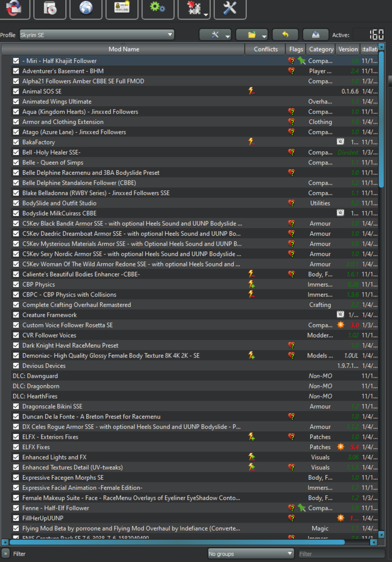
Task: Toggle the Animated Wings Ultimate checkbox
Action: pyautogui.click(x=16, y=101)
